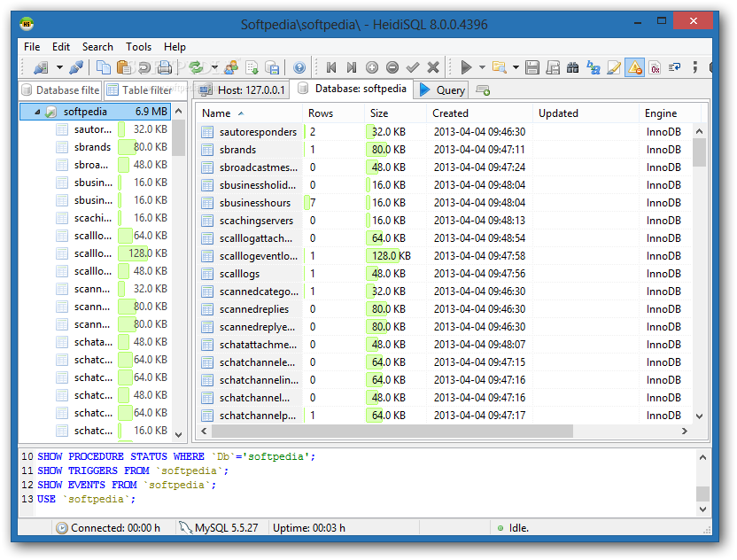The image size is (737, 560).
Task: Click the Export grid rows icon
Action: [x=252, y=67]
